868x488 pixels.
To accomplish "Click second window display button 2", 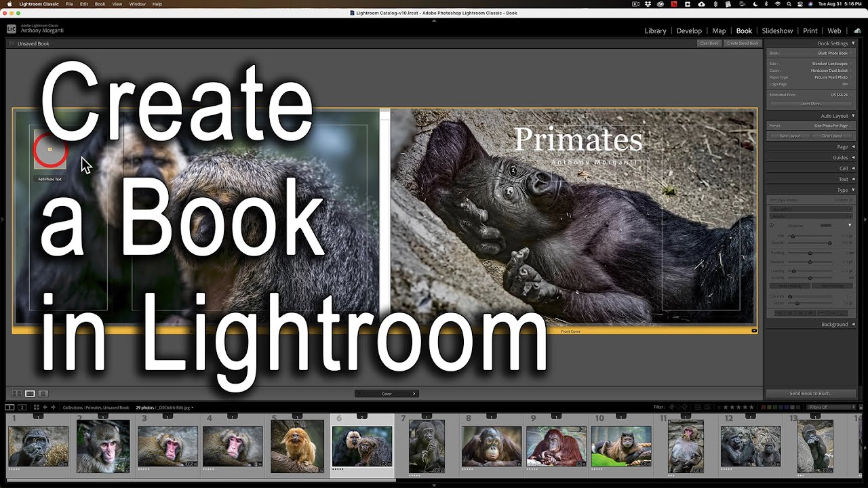I will pos(22,407).
